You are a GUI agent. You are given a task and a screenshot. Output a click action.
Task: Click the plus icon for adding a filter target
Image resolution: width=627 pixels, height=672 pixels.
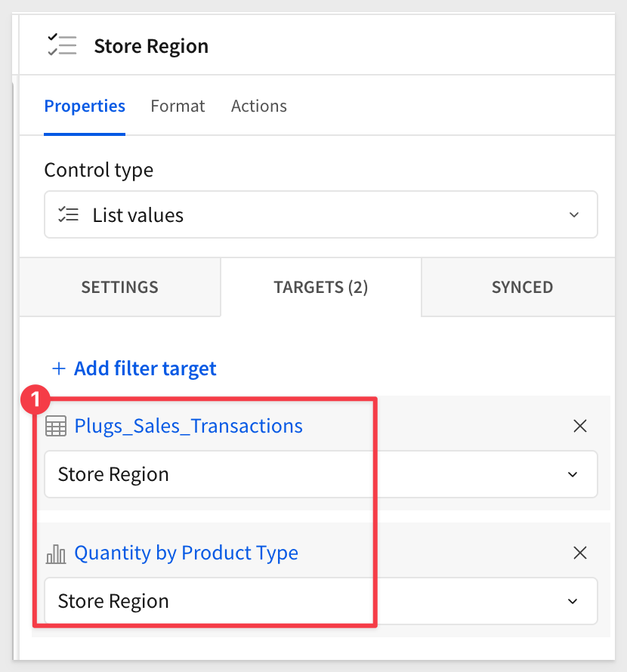[58, 368]
